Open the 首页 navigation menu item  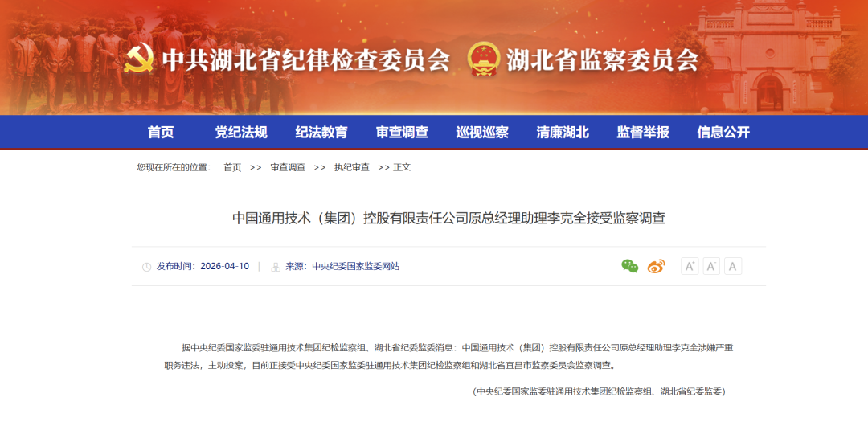pos(161,133)
